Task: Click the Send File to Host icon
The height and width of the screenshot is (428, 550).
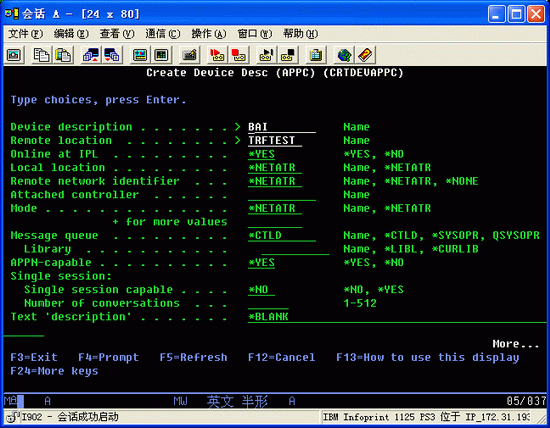Action: tap(91, 55)
